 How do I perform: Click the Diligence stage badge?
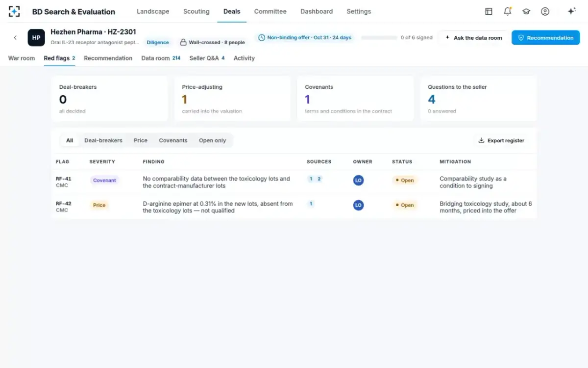[x=158, y=43]
